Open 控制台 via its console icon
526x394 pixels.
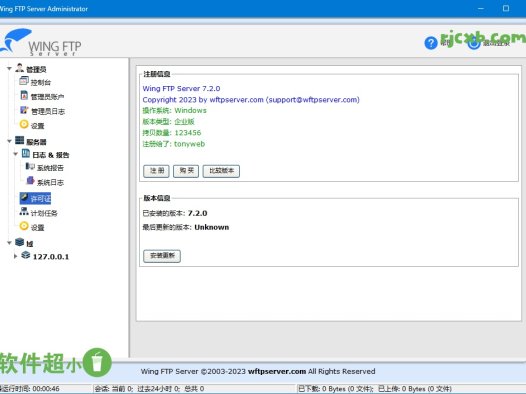(x=24, y=81)
